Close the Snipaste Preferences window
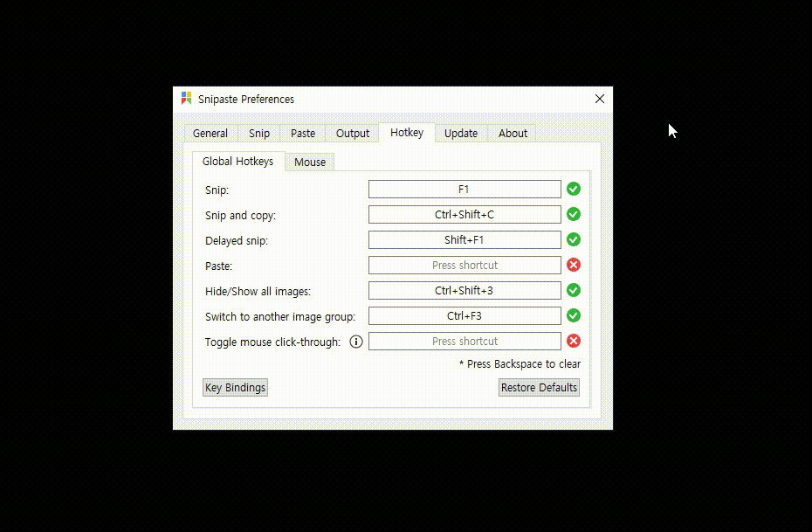The image size is (812, 532). point(600,99)
